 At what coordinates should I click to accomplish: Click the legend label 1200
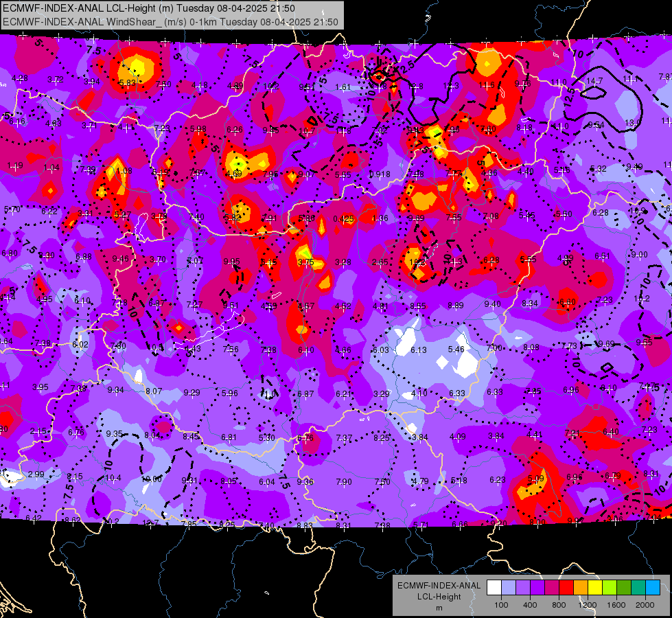pos(588,605)
